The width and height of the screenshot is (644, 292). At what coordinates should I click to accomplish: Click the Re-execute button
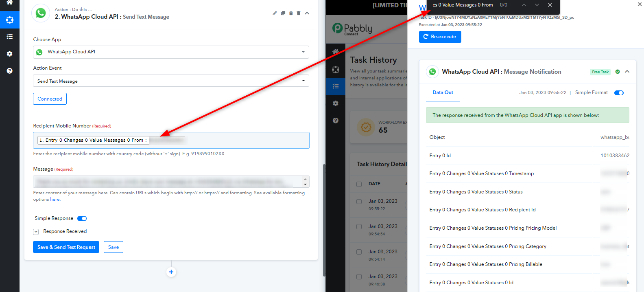click(x=440, y=37)
